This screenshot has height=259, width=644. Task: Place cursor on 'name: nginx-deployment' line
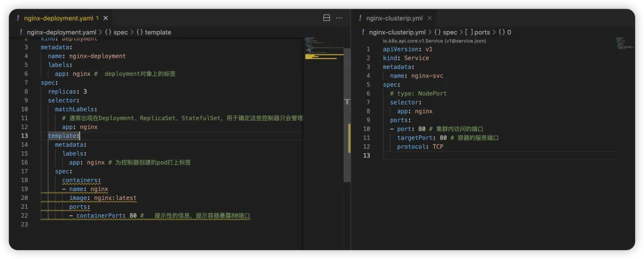86,56
